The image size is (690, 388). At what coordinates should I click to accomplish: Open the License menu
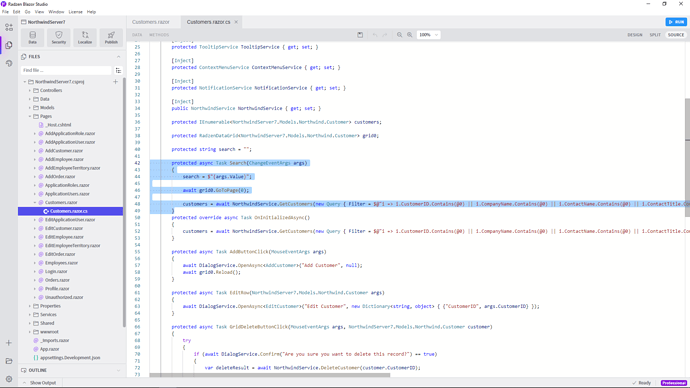coord(75,12)
